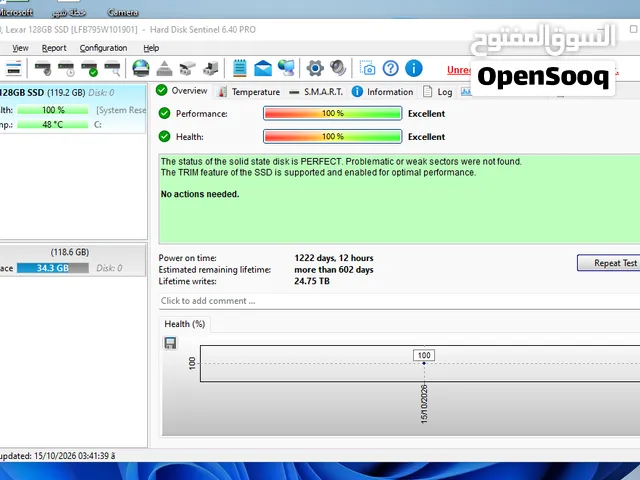Click the 48 °C temperature bar in disk list

53,124
